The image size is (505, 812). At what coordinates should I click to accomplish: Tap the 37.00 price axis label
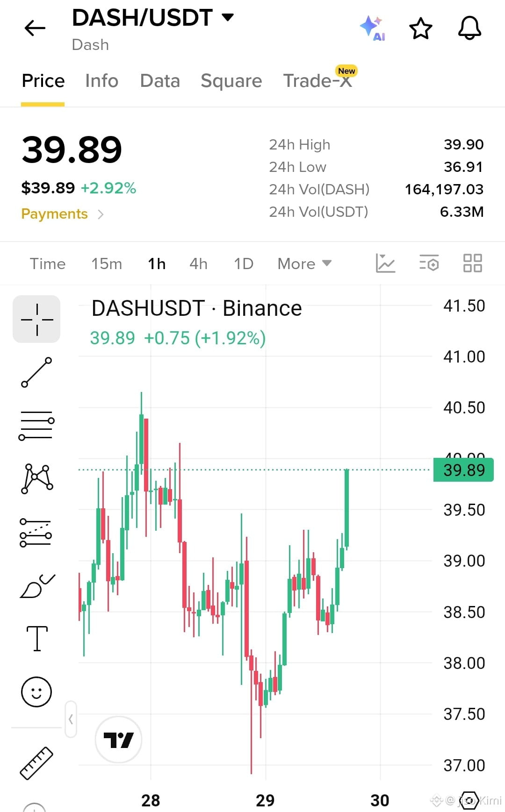[x=464, y=765]
